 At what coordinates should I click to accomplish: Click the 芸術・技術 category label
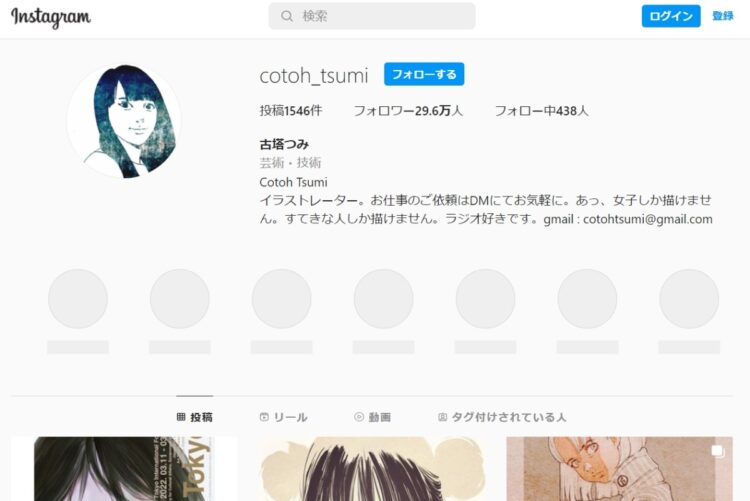click(x=290, y=163)
